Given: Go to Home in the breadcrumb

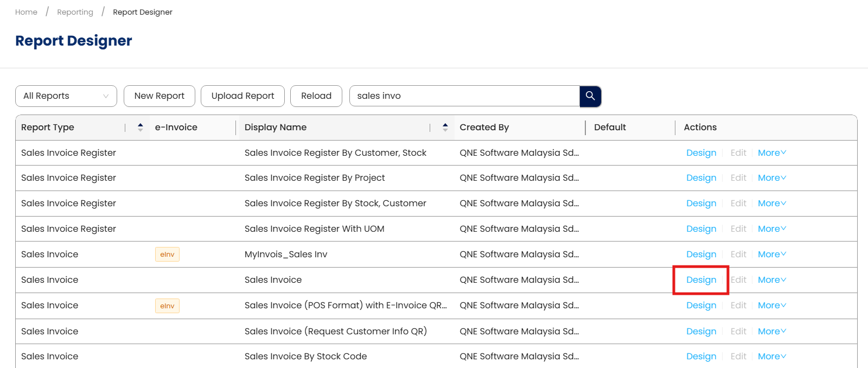Looking at the screenshot, I should (26, 12).
